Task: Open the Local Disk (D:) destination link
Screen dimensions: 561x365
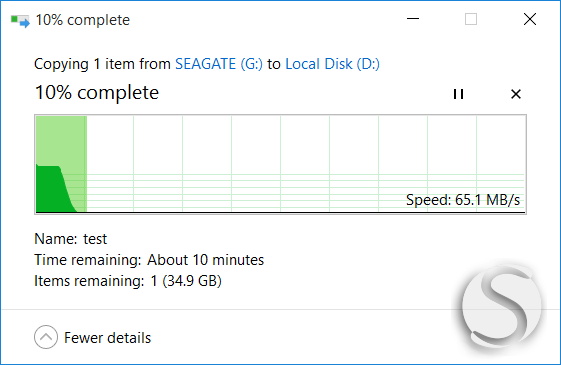Action: point(332,64)
